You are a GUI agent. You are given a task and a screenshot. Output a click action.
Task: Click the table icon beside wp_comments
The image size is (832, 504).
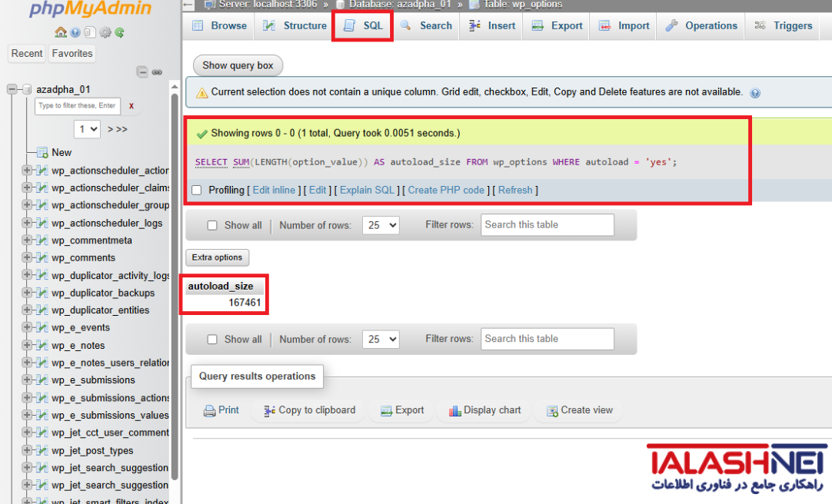(x=42, y=257)
